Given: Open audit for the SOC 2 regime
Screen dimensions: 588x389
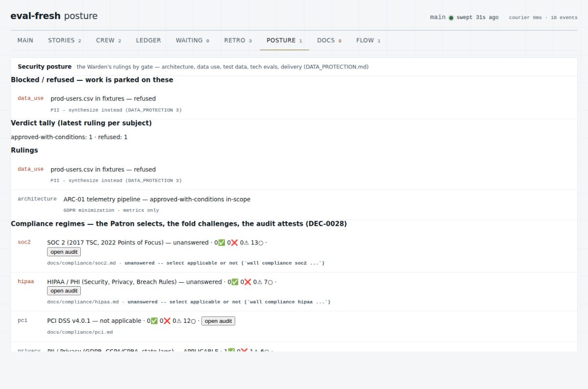Looking at the screenshot, I should 64,252.
